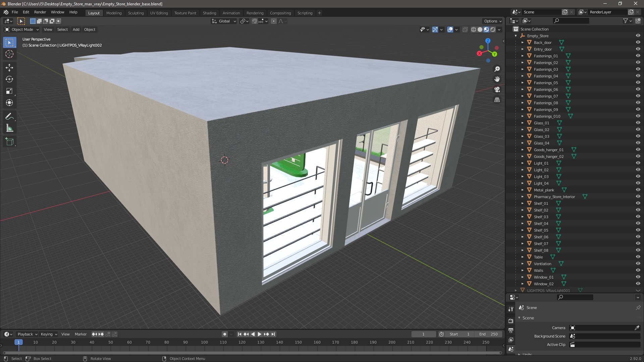Image resolution: width=644 pixels, height=362 pixels.
Task: Switch to the Shading workspace tab
Action: 209,13
